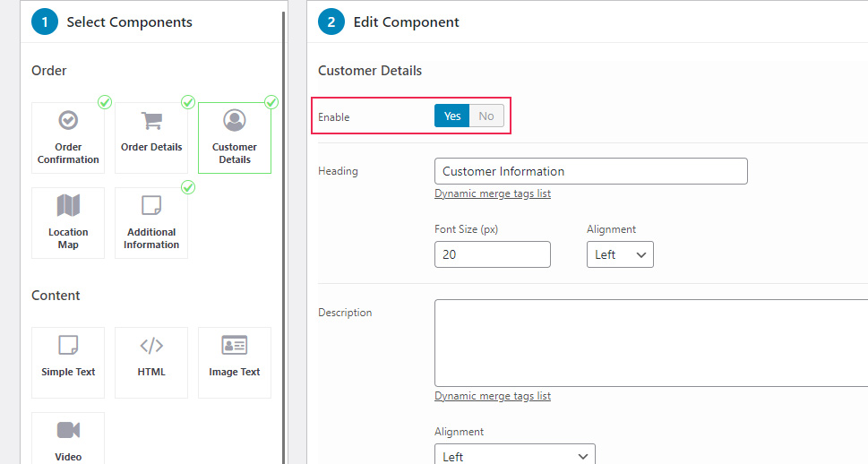The width and height of the screenshot is (868, 464).
Task: Select the Order Confirmation component icon
Action: tap(68, 120)
